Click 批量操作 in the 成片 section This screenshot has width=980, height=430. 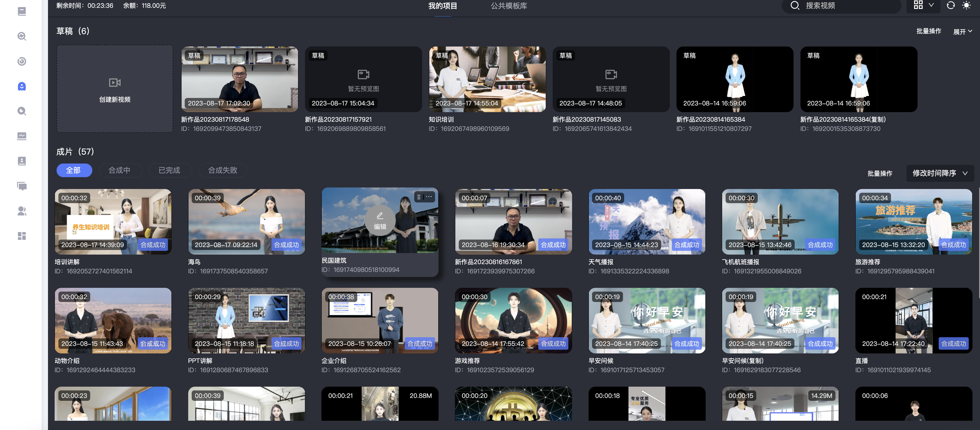(x=880, y=174)
